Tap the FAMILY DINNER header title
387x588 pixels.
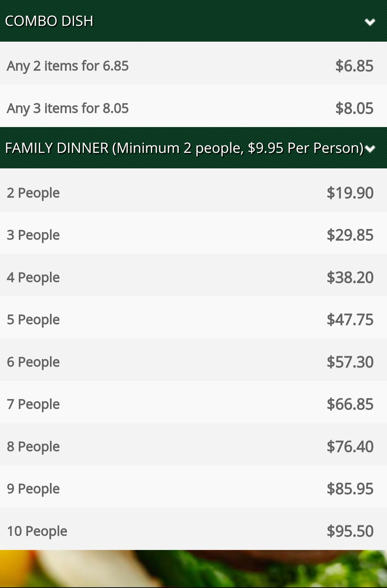[184, 148]
